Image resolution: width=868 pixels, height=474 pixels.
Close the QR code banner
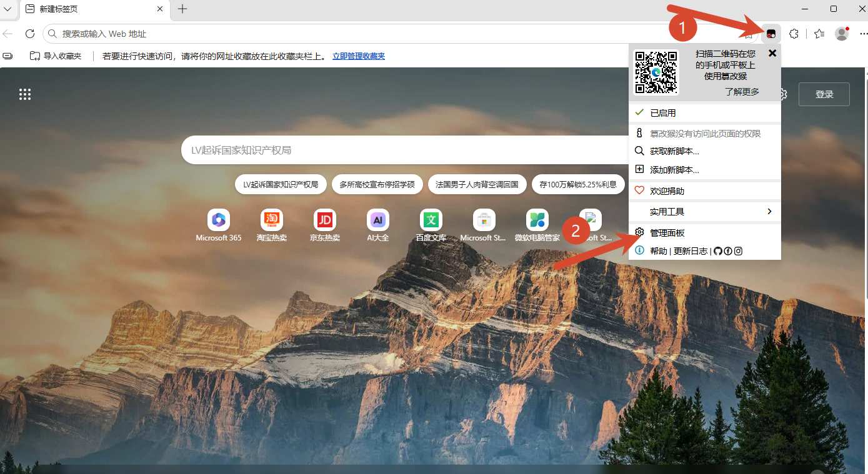[772, 53]
